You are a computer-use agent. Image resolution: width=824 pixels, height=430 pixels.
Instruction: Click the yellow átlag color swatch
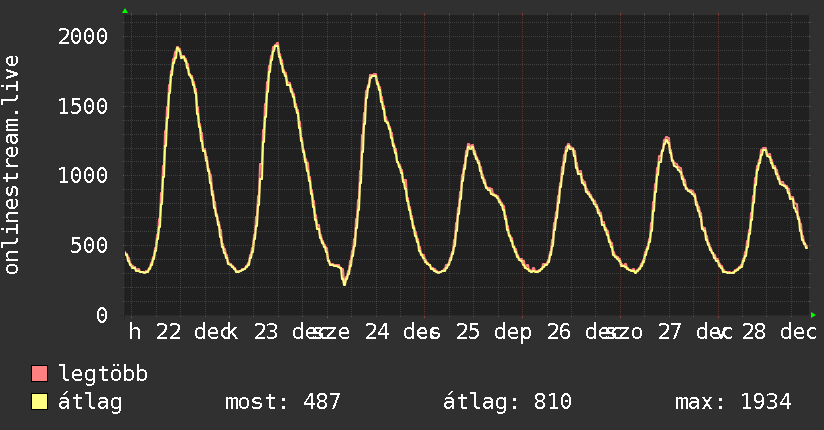click(39, 401)
